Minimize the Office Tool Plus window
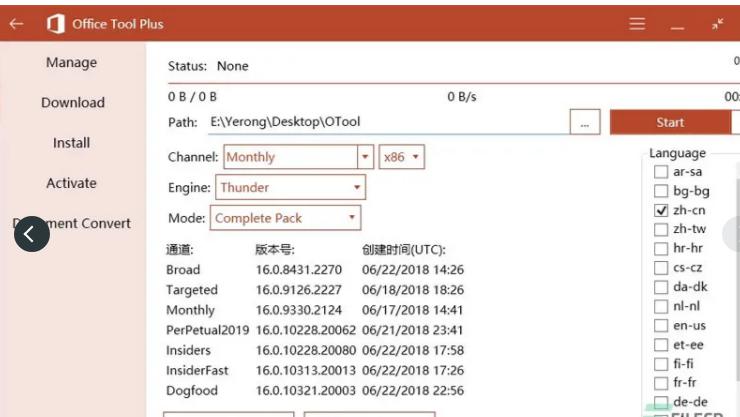 677,28
